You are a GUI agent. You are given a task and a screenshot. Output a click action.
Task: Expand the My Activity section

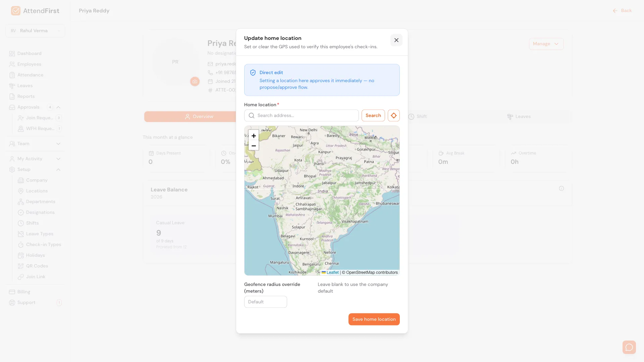(35, 159)
